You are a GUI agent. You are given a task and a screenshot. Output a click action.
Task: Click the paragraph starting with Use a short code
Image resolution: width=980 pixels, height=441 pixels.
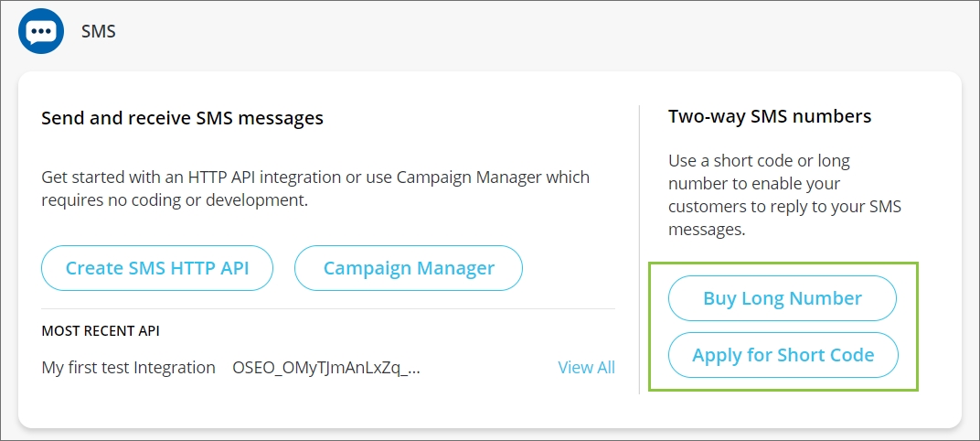[784, 195]
